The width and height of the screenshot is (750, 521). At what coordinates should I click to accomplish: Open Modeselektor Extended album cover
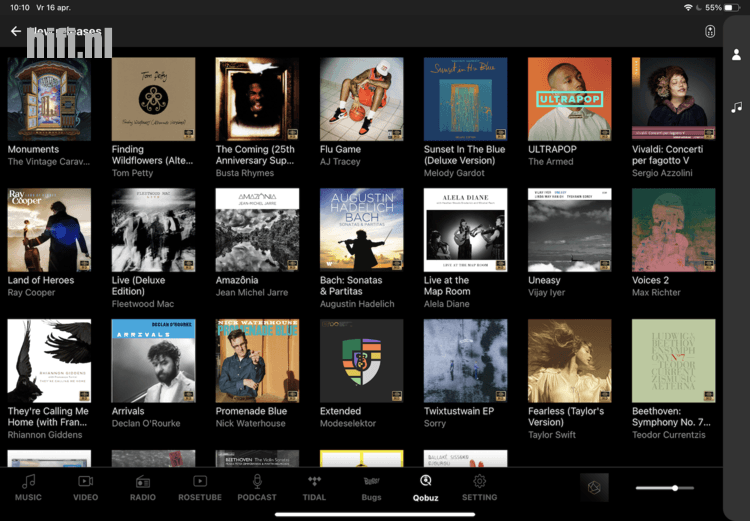(x=362, y=361)
